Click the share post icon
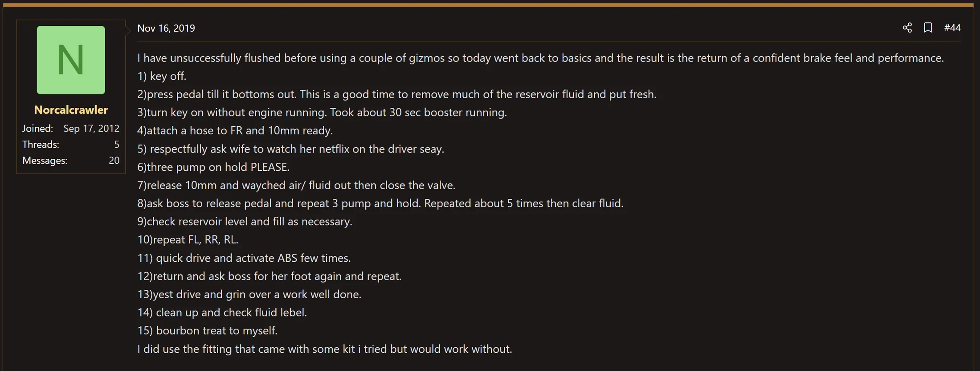Viewport: 980px width, 371px height. 907,28
